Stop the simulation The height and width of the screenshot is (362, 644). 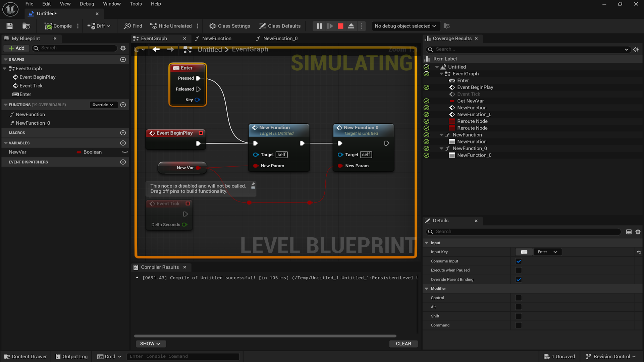(340, 26)
